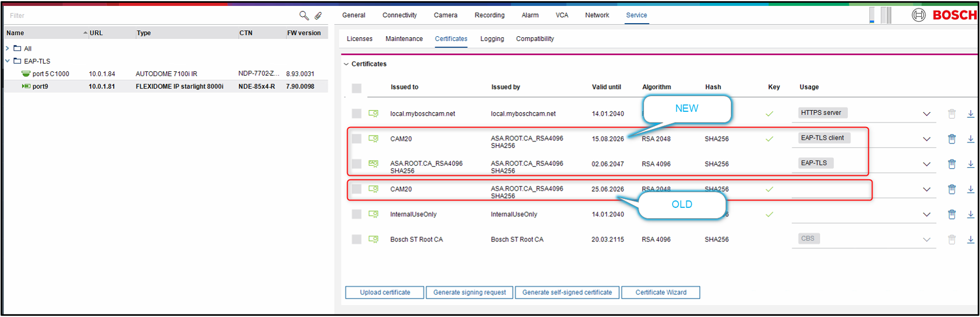Click the Upload certificate button
Viewport: 980px width, 317px height.
385,292
